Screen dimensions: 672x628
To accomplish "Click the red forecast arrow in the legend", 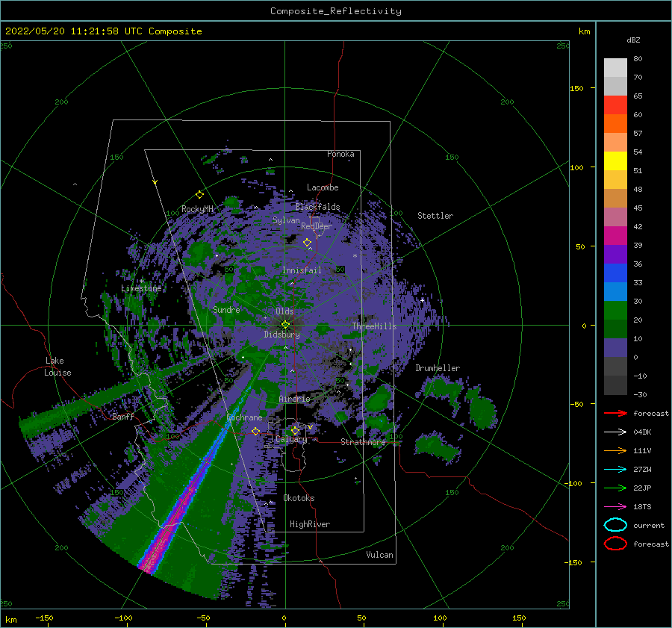I will 615,413.
